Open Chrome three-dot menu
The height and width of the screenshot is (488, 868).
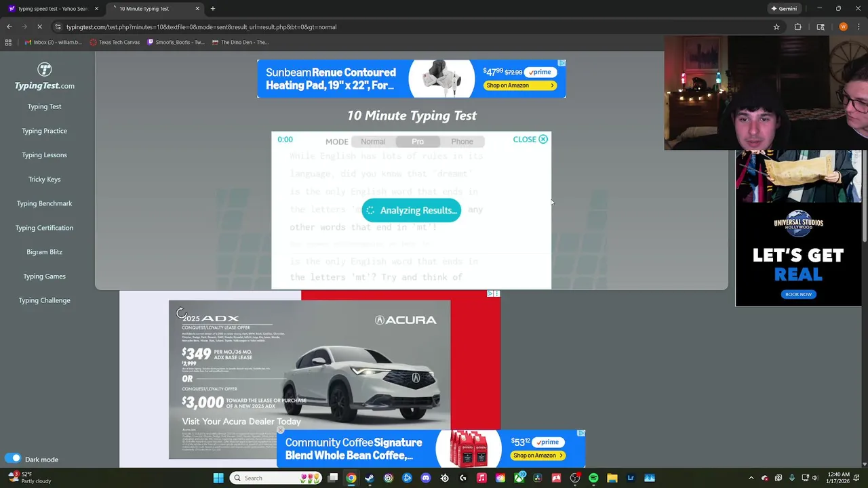(x=859, y=27)
